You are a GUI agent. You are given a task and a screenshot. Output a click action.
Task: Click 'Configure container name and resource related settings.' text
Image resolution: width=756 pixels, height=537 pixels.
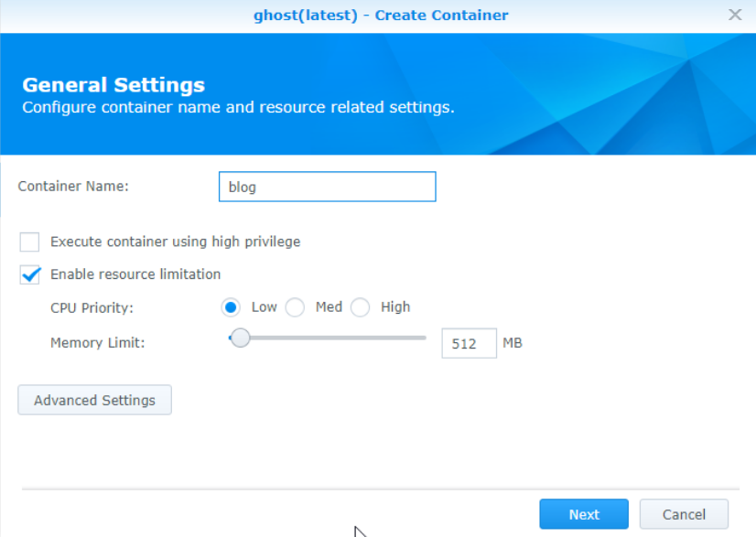point(238,107)
